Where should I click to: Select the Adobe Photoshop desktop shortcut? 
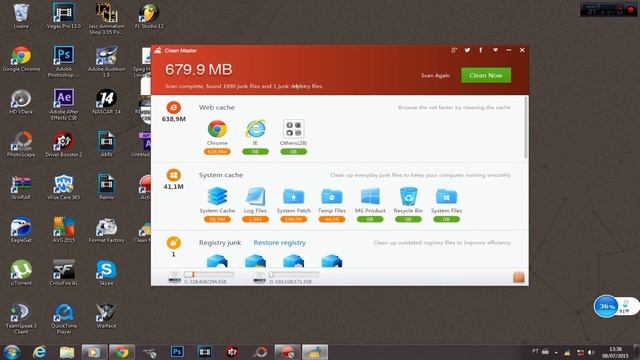coord(64,61)
